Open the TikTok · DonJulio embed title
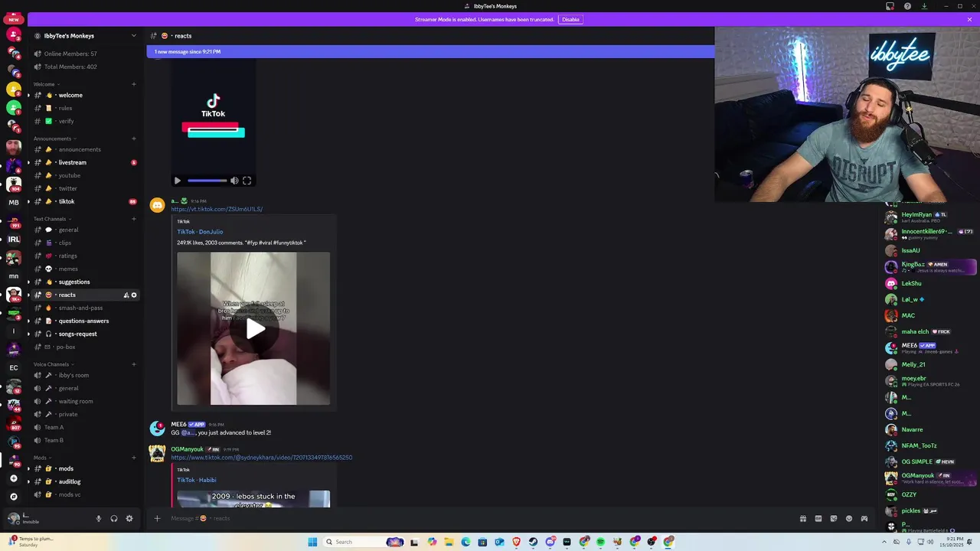Screen dimensions: 980x551 tap(200, 231)
